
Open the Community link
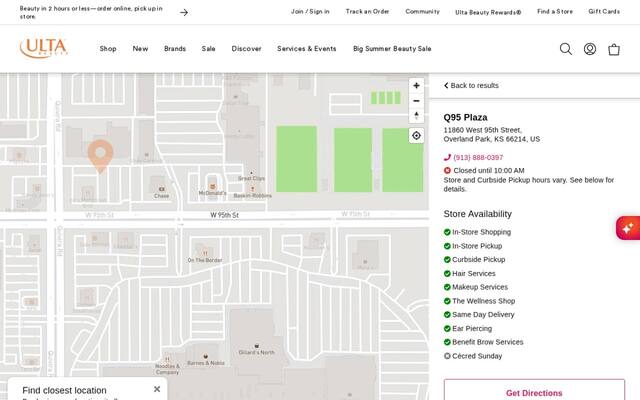point(422,11)
